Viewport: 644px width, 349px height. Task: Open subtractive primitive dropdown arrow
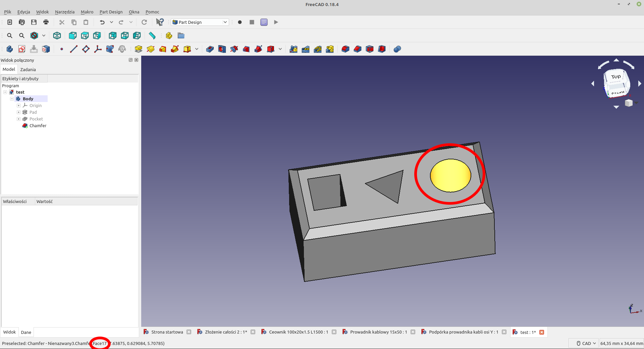coord(280,49)
